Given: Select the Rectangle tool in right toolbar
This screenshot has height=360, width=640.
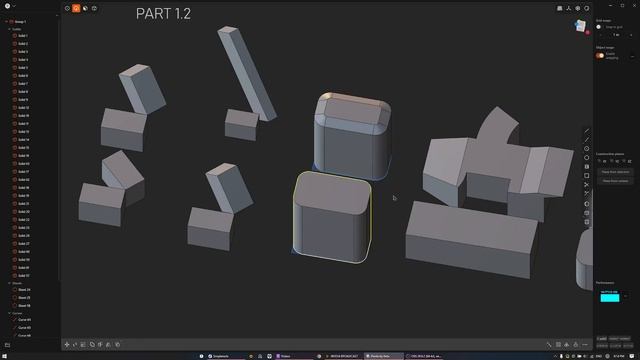Looking at the screenshot, I should coord(587,176).
